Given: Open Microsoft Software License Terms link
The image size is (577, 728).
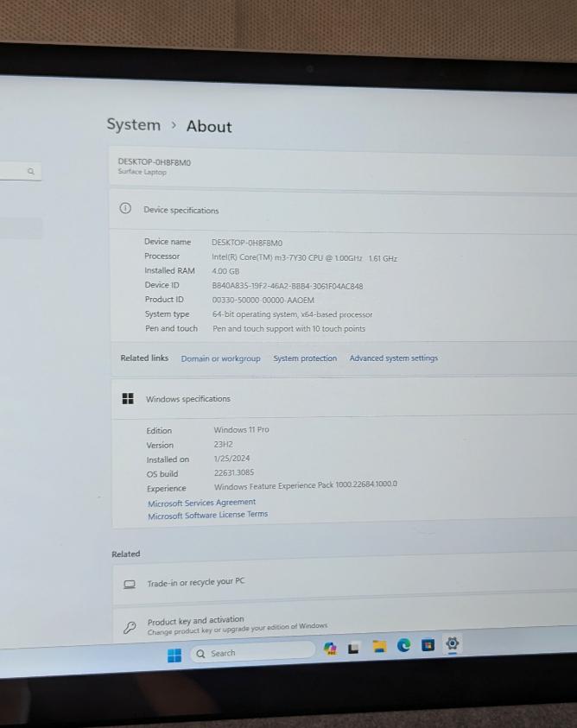Looking at the screenshot, I should pyautogui.click(x=207, y=515).
